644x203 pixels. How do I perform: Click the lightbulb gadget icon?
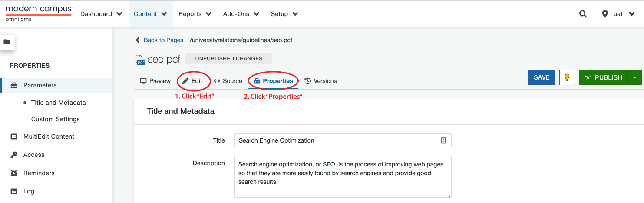coord(567,77)
